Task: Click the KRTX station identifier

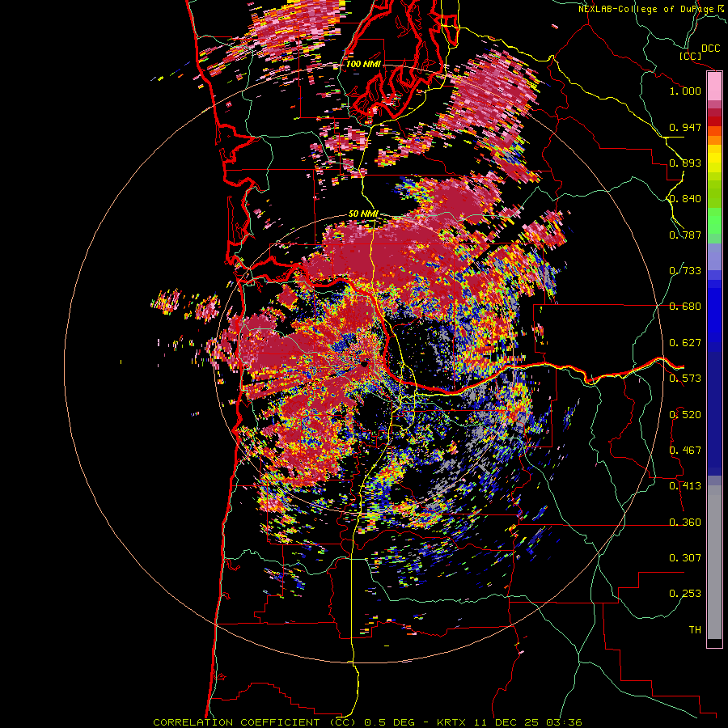Action: pyautogui.click(x=454, y=722)
